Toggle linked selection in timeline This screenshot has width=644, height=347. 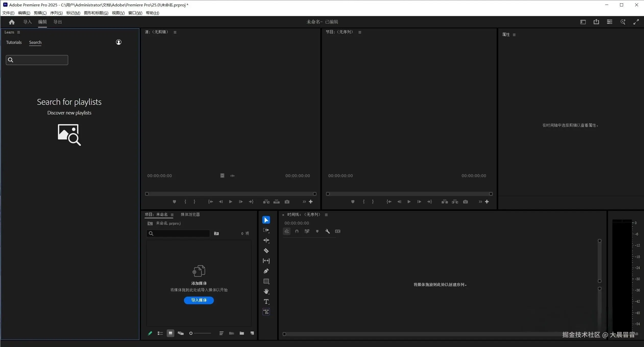click(x=307, y=231)
